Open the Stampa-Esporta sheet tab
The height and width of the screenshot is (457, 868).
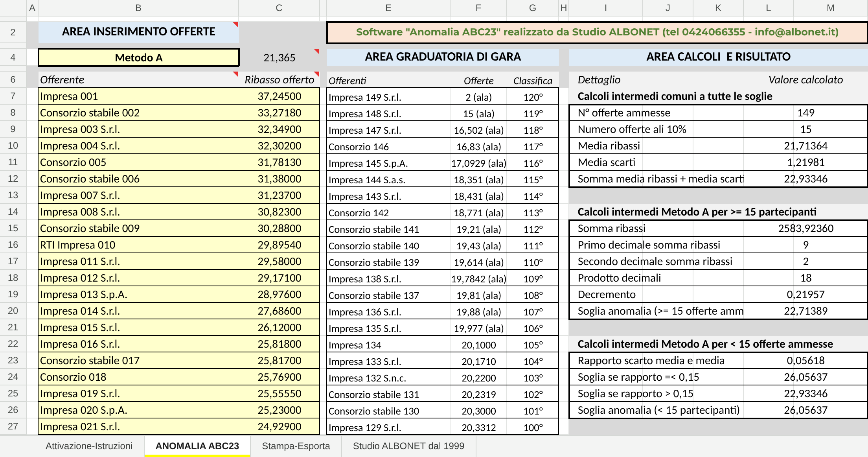pyautogui.click(x=296, y=446)
